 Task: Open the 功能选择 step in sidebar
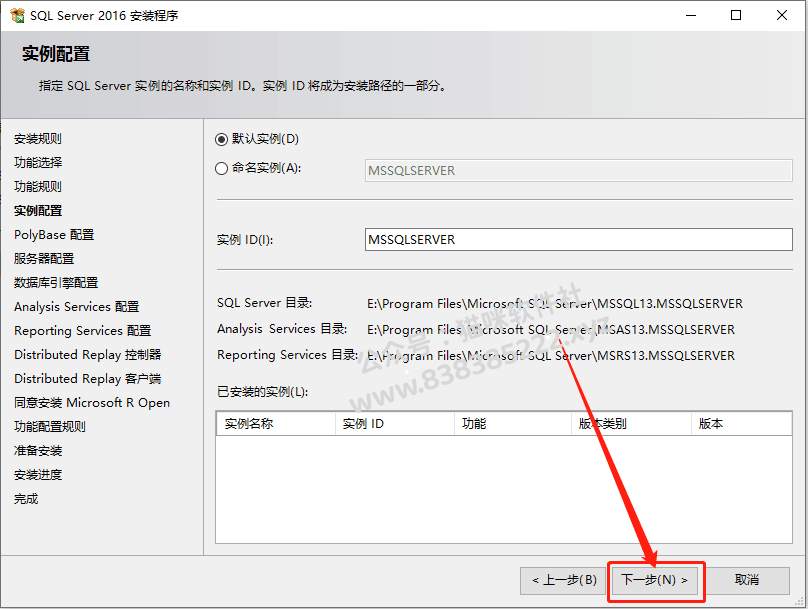(38, 163)
